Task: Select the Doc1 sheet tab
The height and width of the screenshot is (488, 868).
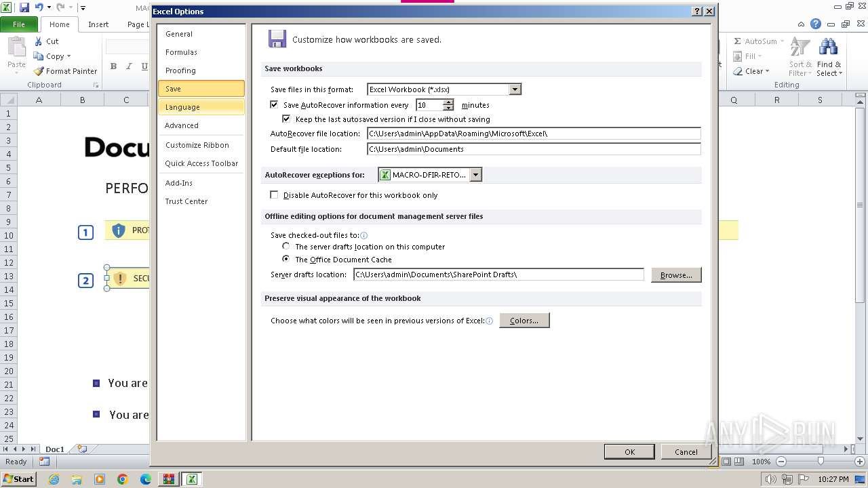Action: pos(54,449)
